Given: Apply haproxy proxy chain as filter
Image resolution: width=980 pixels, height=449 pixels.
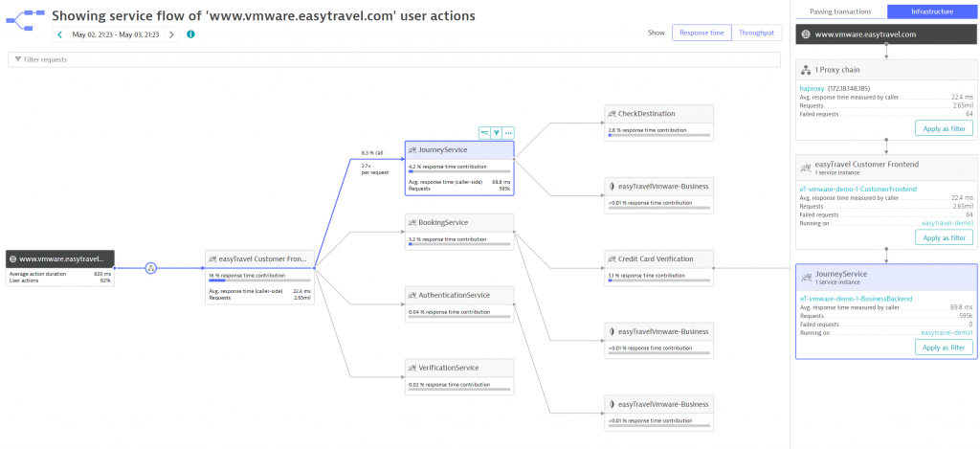Looking at the screenshot, I should (x=944, y=129).
